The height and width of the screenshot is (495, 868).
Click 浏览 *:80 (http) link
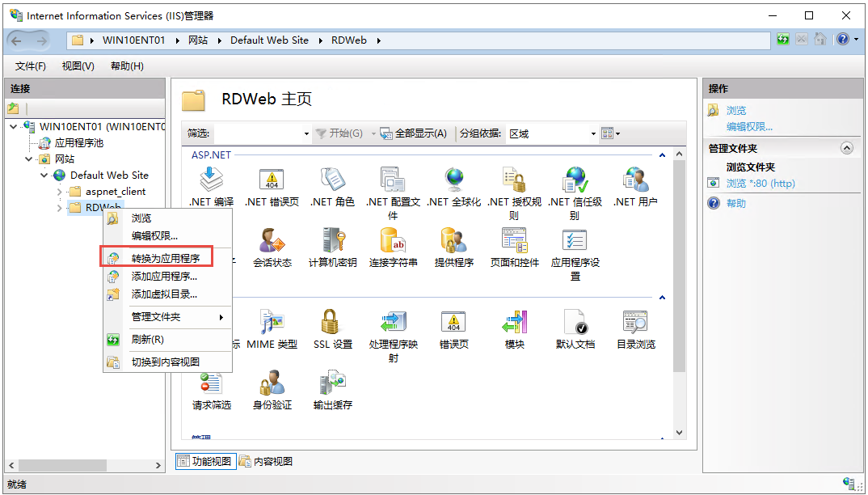(760, 183)
